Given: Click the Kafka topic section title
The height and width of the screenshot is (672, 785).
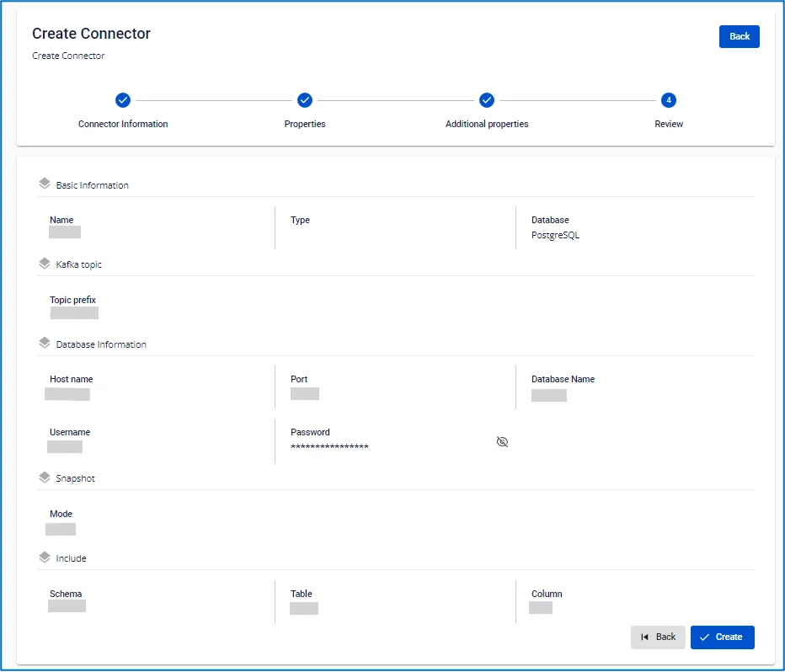Looking at the screenshot, I should point(78,264).
